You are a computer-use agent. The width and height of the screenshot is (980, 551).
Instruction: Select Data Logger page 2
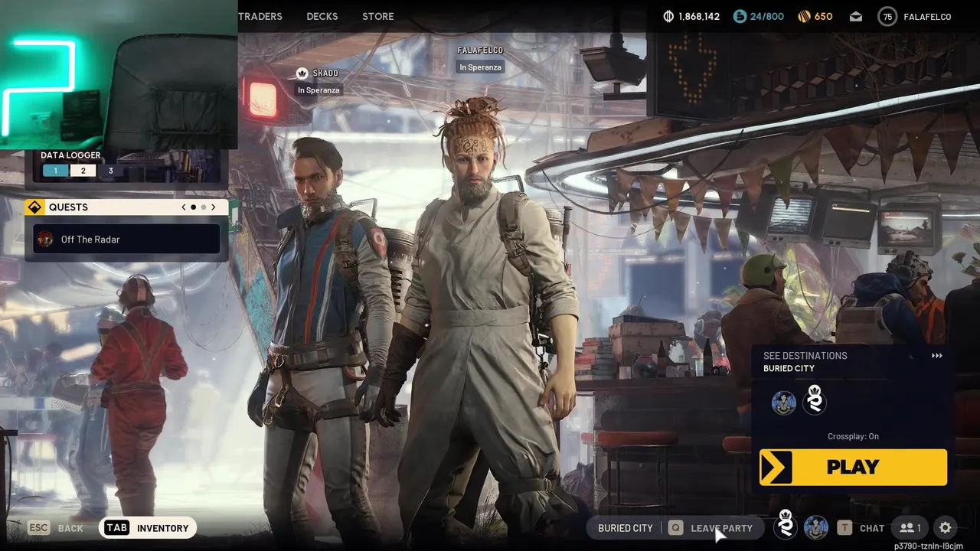tap(83, 171)
